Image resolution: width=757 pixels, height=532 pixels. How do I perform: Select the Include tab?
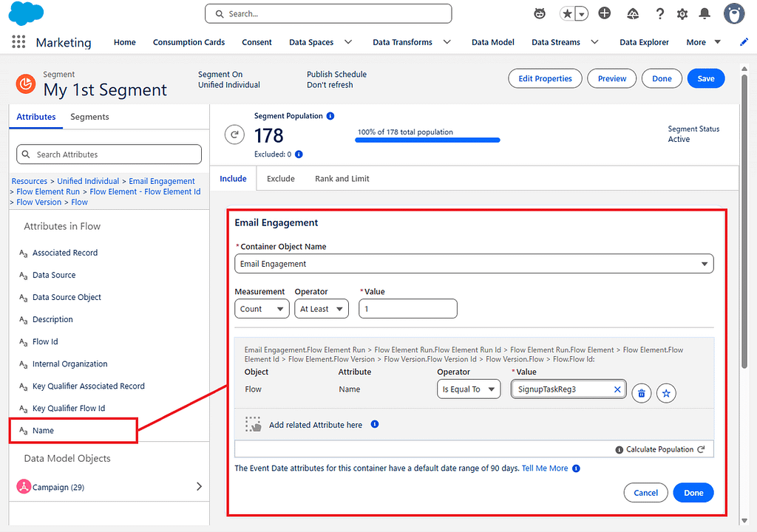233,179
